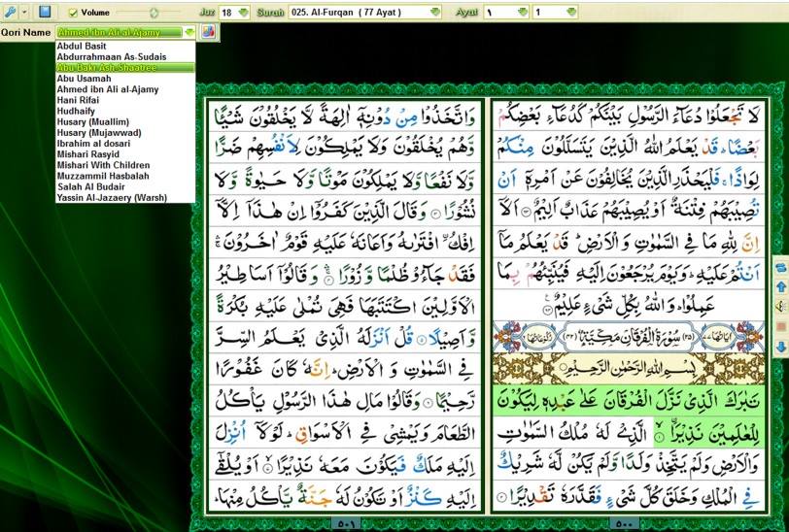Select Mishari Rasyid reciter
This screenshot has width=789, height=532.
pyautogui.click(x=125, y=154)
